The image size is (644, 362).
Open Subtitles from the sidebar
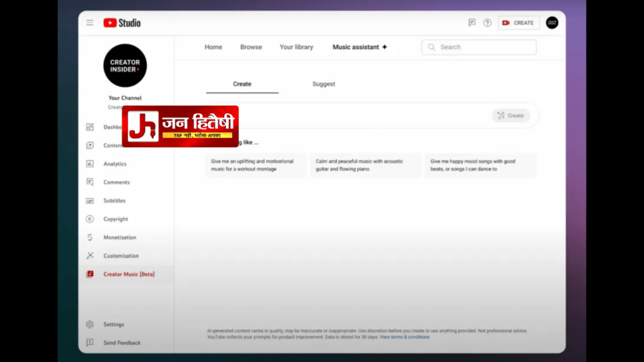pyautogui.click(x=114, y=200)
